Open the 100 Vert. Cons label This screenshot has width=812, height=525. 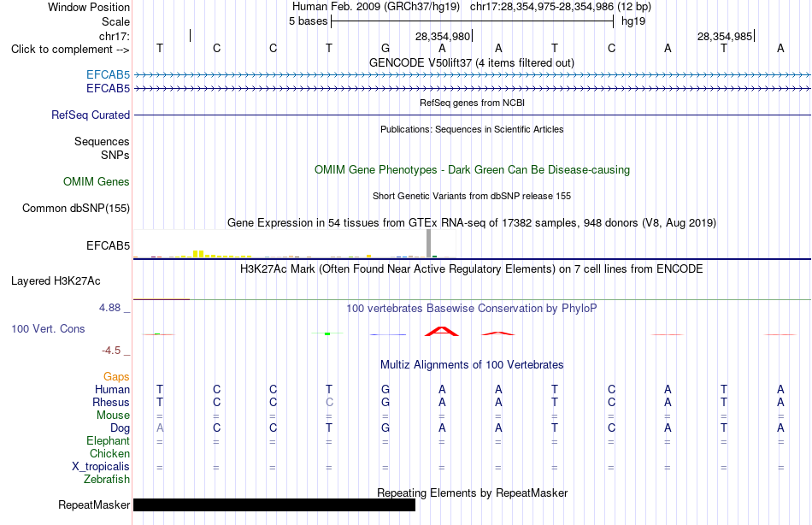click(x=48, y=328)
